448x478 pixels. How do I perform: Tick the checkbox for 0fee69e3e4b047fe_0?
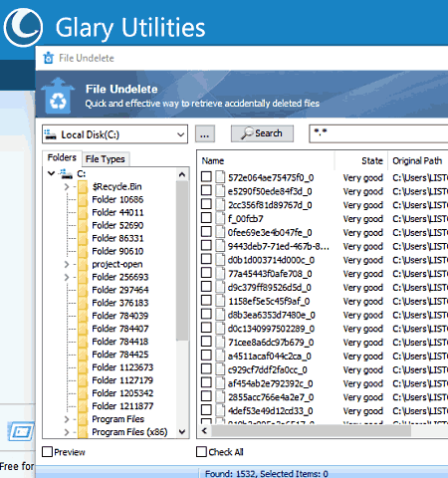(206, 231)
